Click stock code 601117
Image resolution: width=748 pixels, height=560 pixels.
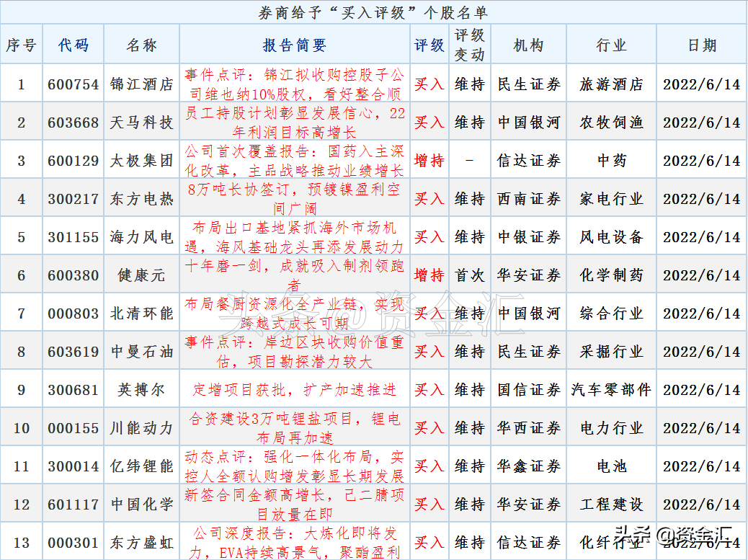(73, 505)
